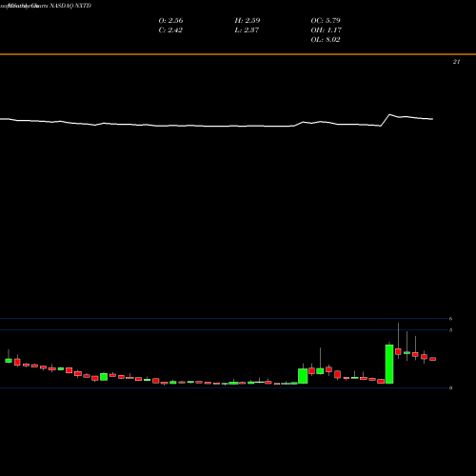Click the 'H: 2.59' high price value
Image resolution: width=476 pixels, height=476 pixels.
(248, 21)
